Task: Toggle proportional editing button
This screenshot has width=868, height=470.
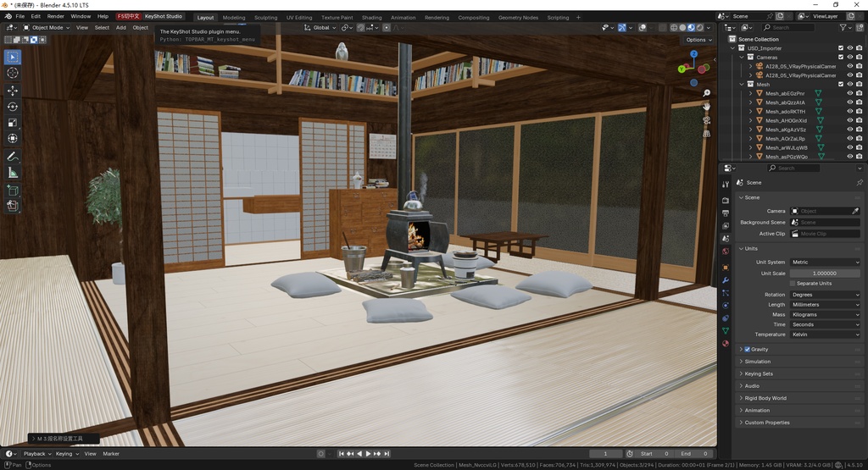Action: click(387, 28)
